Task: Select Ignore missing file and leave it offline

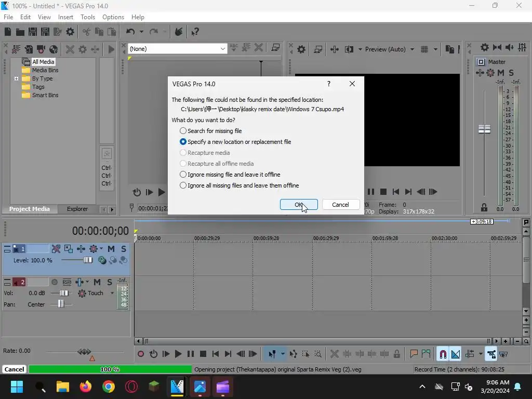Action: (x=230, y=175)
